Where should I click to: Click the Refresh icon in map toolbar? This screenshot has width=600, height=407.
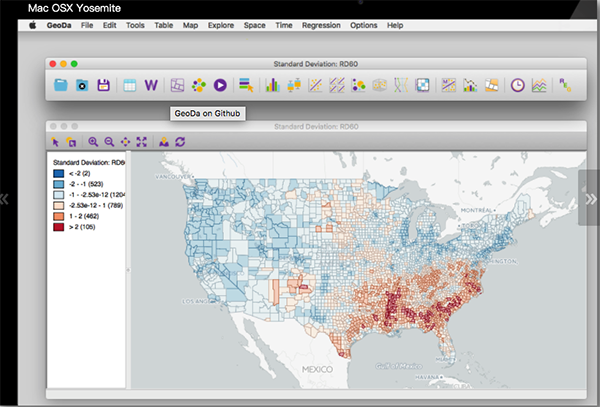tap(179, 143)
